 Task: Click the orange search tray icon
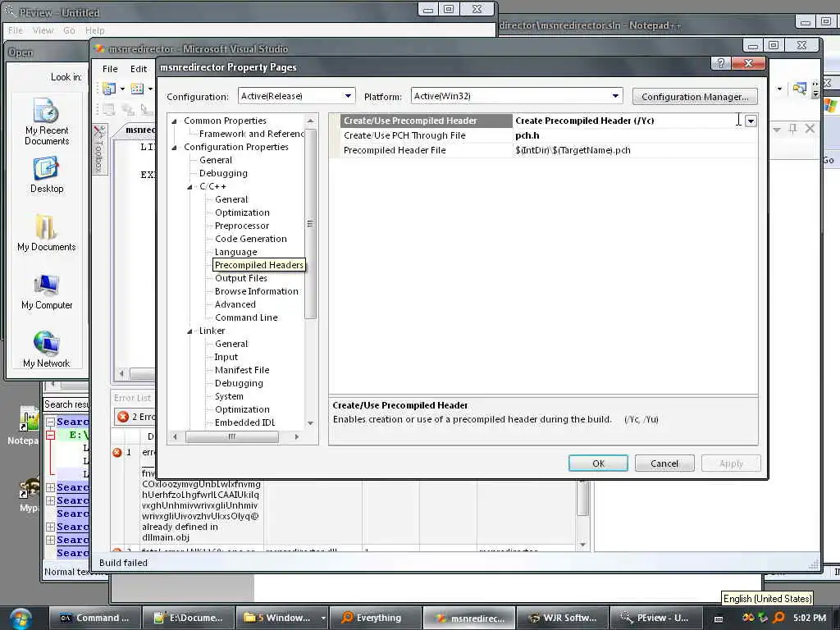pyautogui.click(x=779, y=617)
